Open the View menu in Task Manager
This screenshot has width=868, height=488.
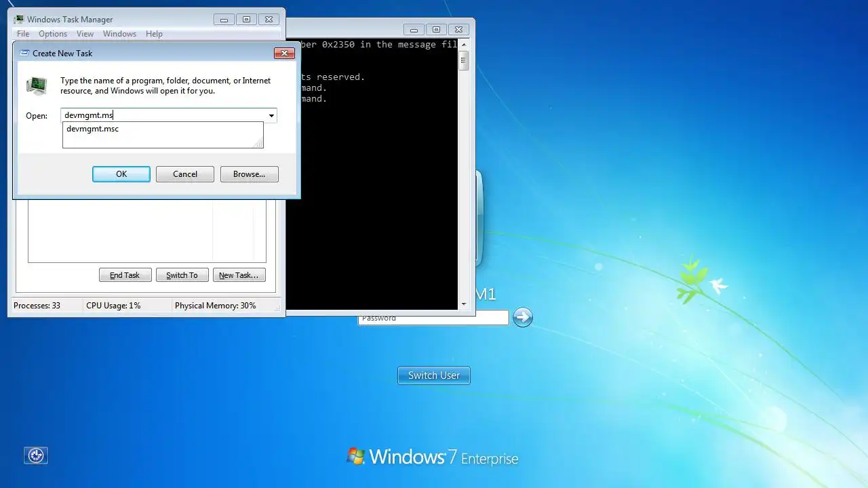pos(85,34)
